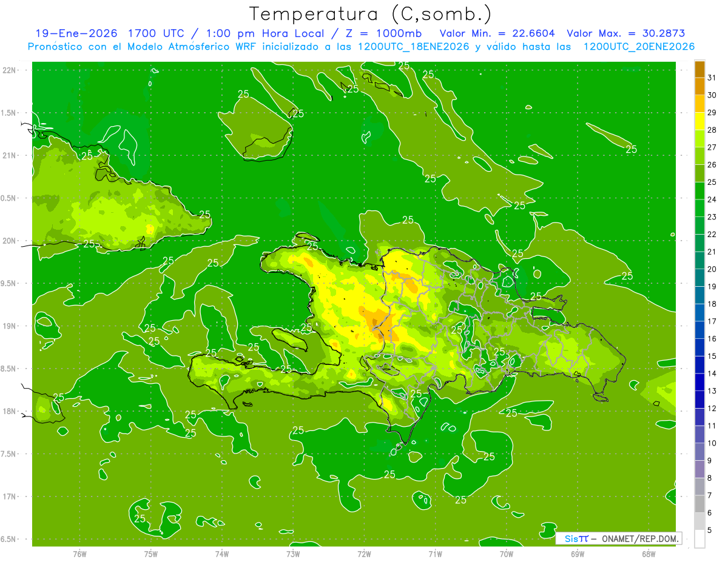The height and width of the screenshot is (562, 728).
Task: Click the "74W" longitude axis label
Action: (x=222, y=554)
